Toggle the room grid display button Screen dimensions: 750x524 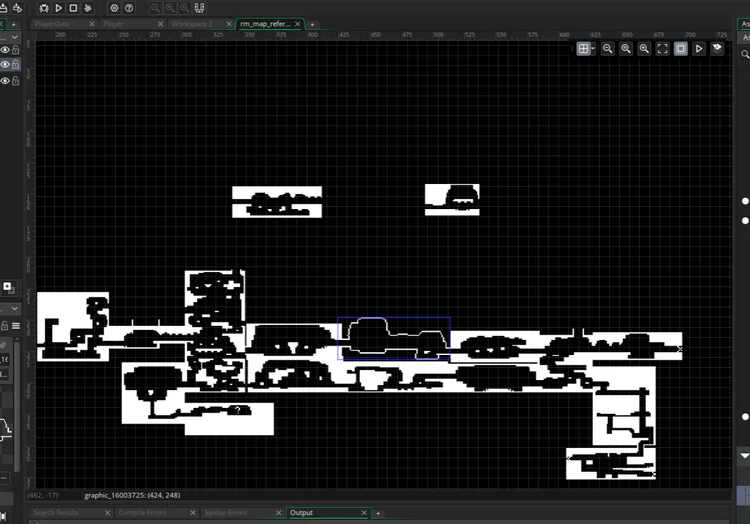(583, 49)
